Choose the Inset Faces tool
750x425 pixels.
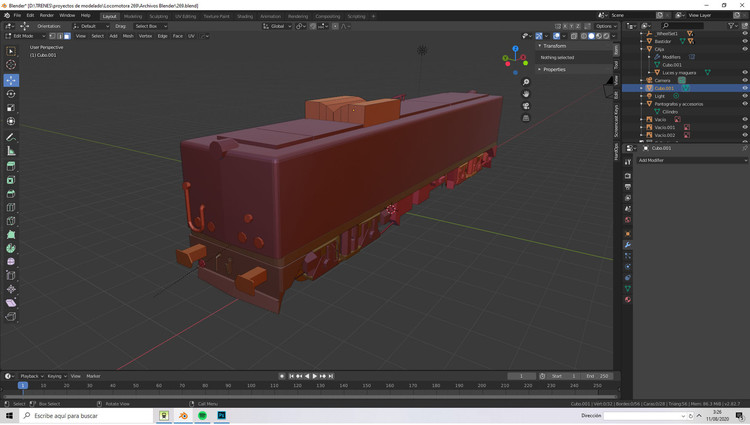11,180
